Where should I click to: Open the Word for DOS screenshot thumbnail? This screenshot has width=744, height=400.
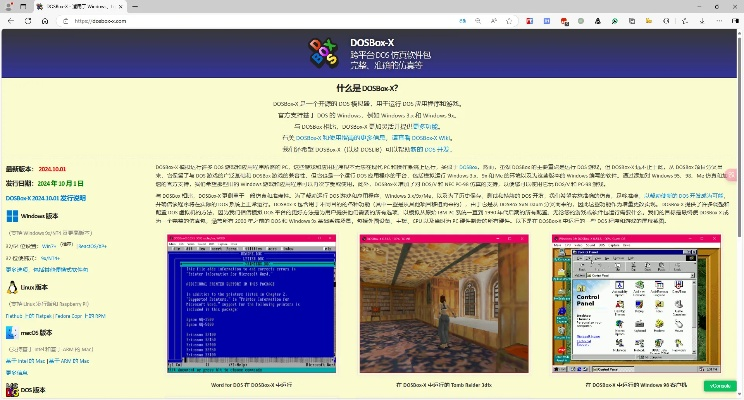point(244,306)
